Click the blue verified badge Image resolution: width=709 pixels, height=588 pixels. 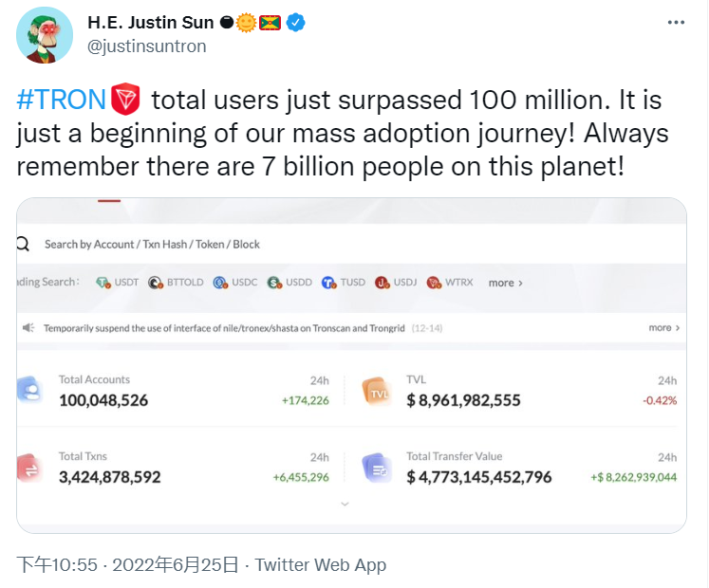[296, 23]
